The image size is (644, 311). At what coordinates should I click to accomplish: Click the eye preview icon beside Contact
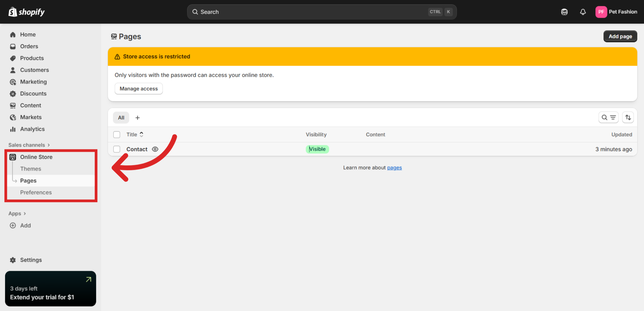point(155,149)
